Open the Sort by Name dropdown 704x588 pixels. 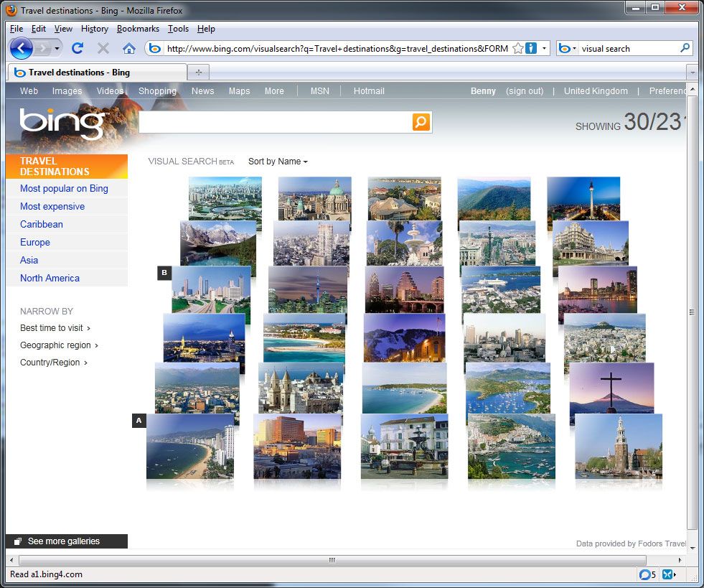(x=277, y=162)
